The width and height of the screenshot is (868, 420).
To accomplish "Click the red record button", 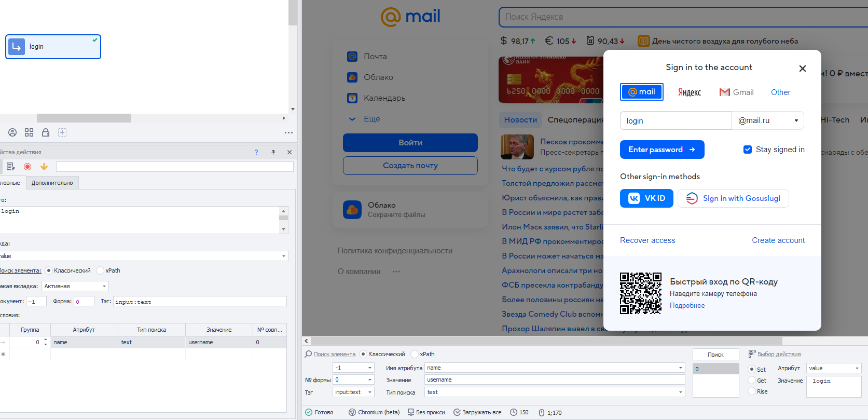I will (x=27, y=167).
